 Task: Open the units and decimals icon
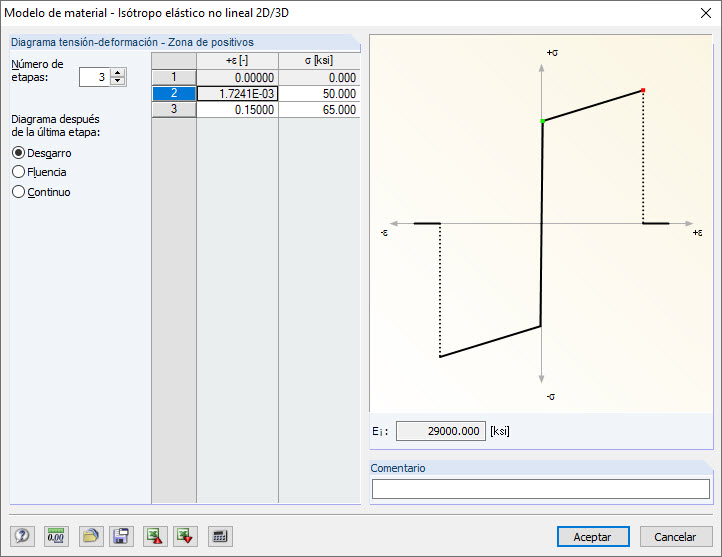click(x=56, y=536)
